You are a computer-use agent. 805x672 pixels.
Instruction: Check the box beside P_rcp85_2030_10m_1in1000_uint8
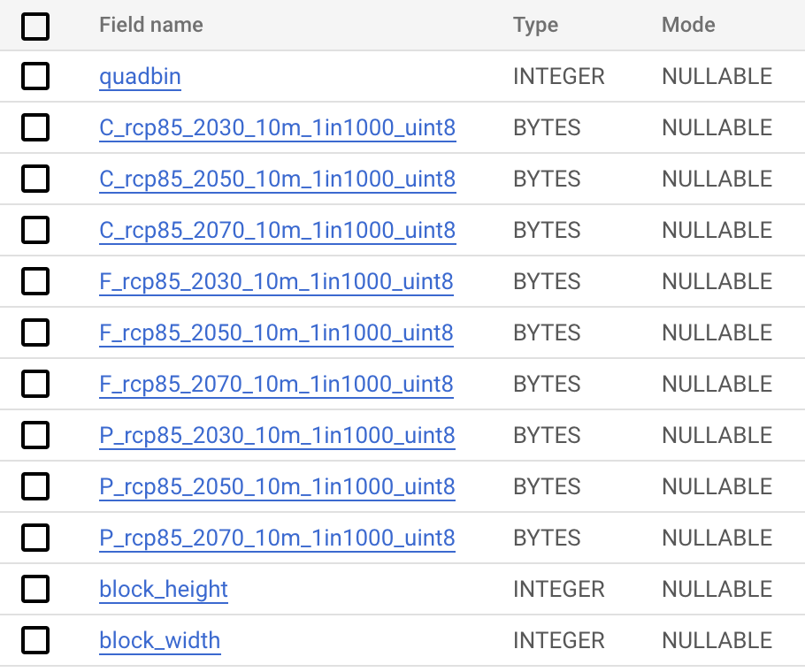[35, 435]
